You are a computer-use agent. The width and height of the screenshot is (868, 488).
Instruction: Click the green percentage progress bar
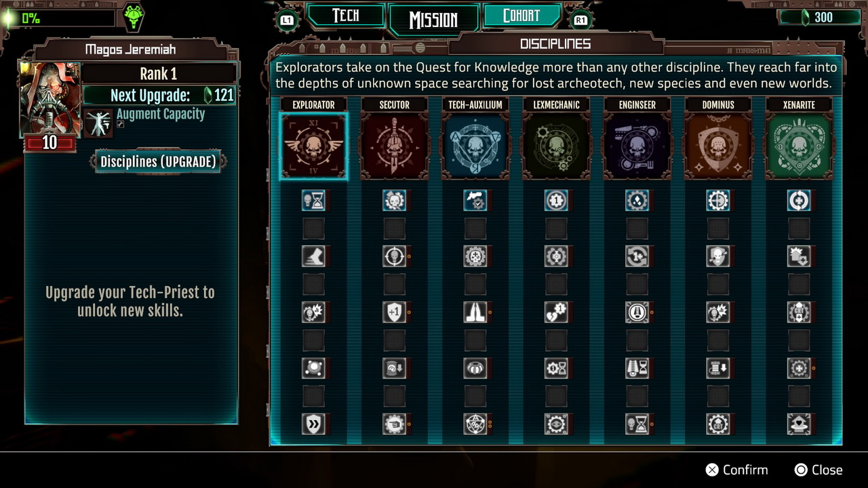(x=58, y=18)
